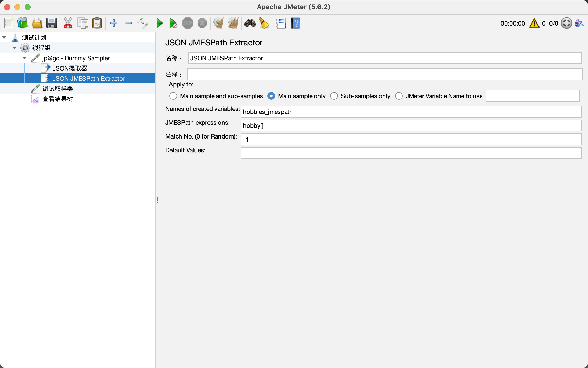Click the Clear All double broom icon
Image resolution: width=588 pixels, height=368 pixels.
233,23
